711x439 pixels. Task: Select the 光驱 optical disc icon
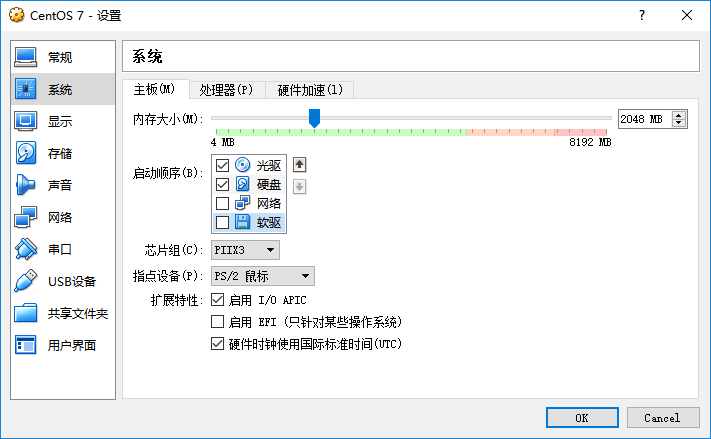pos(243,165)
